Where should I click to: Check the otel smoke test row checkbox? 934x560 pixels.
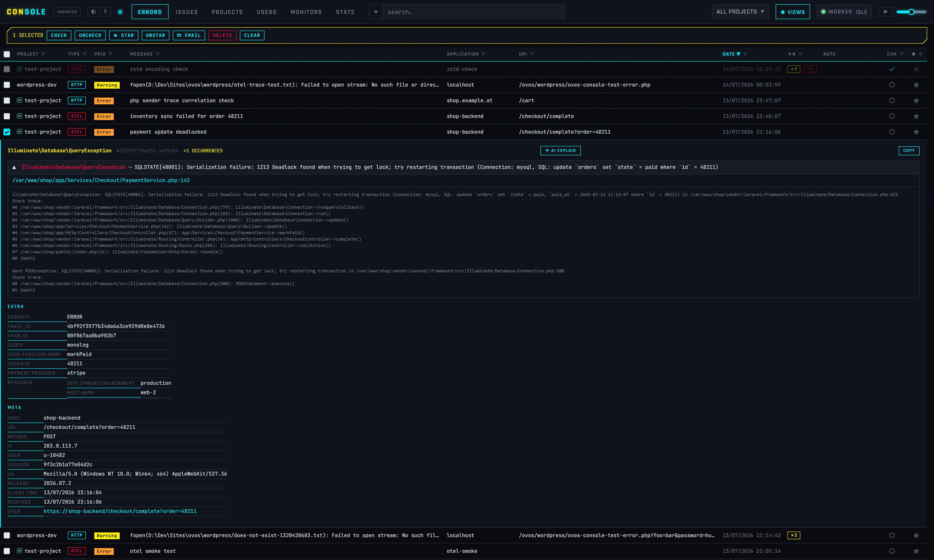7,551
